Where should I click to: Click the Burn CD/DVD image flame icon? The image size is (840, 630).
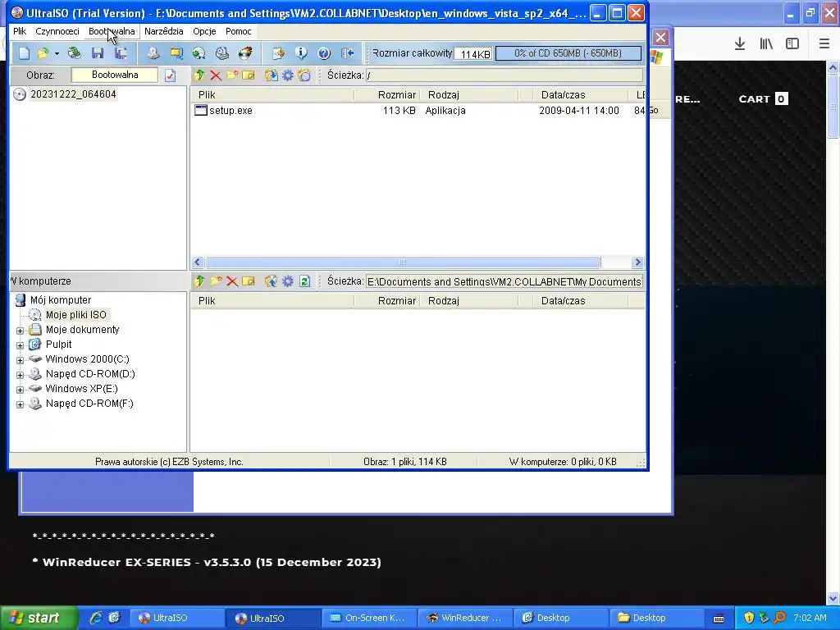pos(244,53)
